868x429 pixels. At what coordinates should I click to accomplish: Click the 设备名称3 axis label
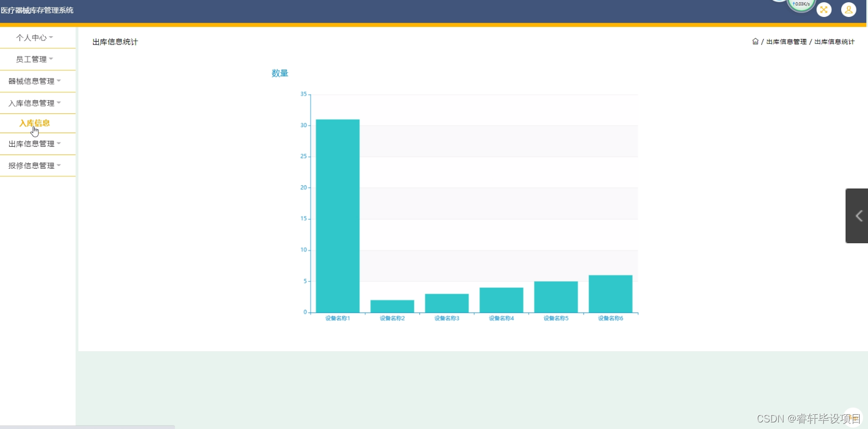[447, 318]
